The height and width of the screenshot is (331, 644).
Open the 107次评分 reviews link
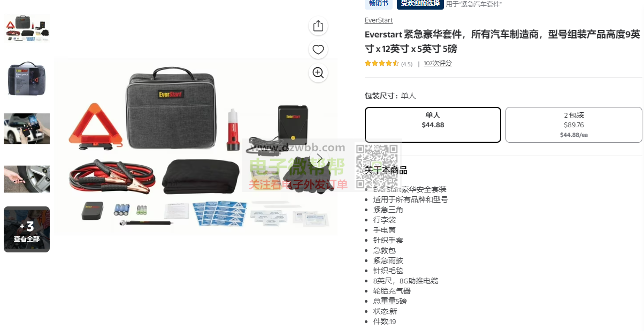tap(438, 63)
